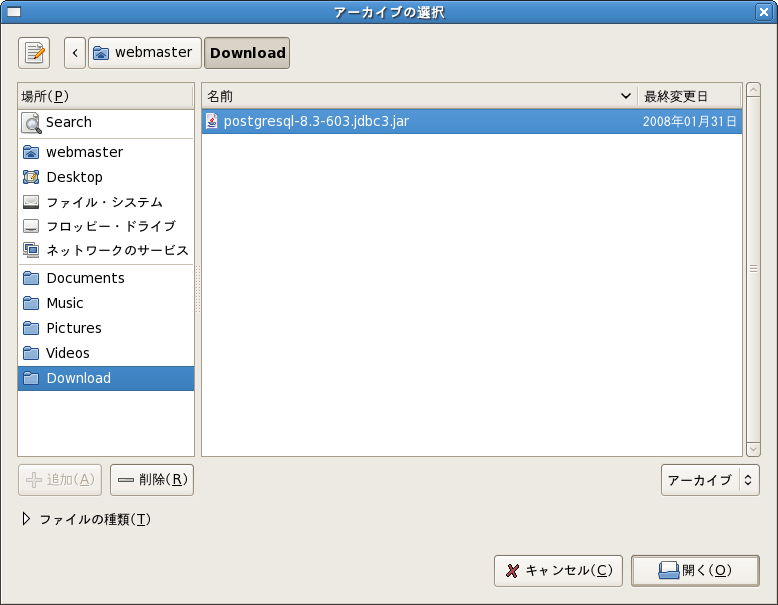Select Desktop label in places list
Viewport: 778px width, 605px height.
coord(74,177)
